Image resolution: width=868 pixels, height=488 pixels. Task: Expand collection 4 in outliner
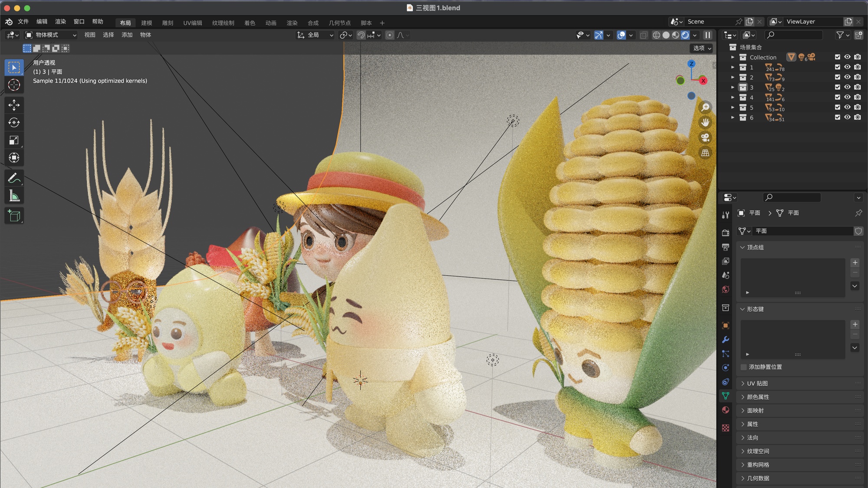click(733, 97)
